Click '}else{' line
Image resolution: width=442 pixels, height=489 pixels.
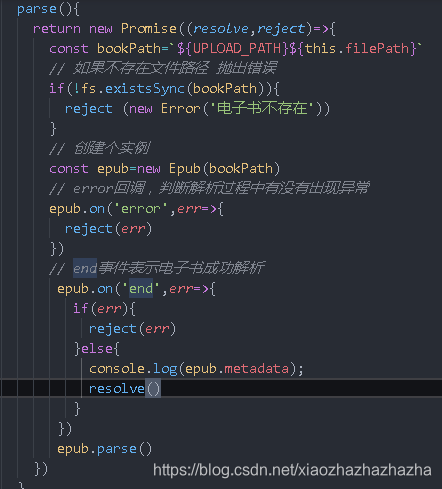pyautogui.click(x=97, y=349)
